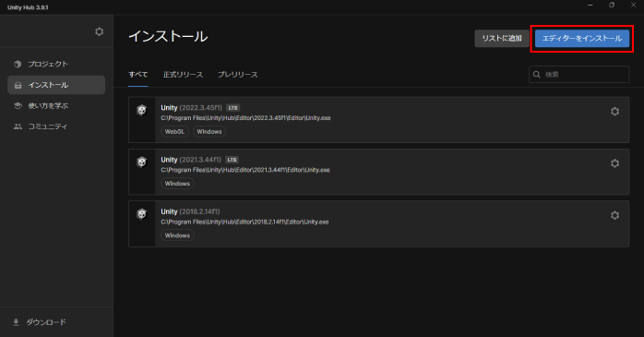Click the リストに追加 button

point(502,38)
